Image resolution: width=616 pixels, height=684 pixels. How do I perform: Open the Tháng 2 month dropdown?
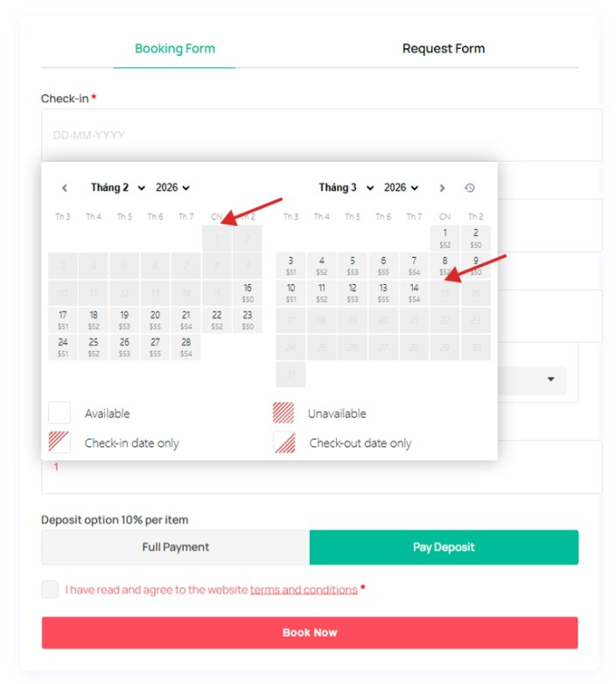[x=118, y=188]
